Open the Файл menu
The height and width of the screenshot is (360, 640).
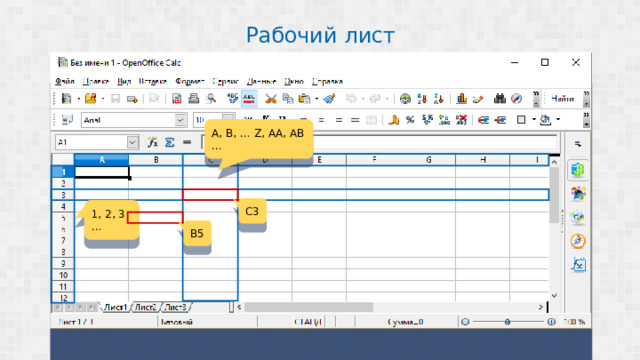tap(64, 81)
